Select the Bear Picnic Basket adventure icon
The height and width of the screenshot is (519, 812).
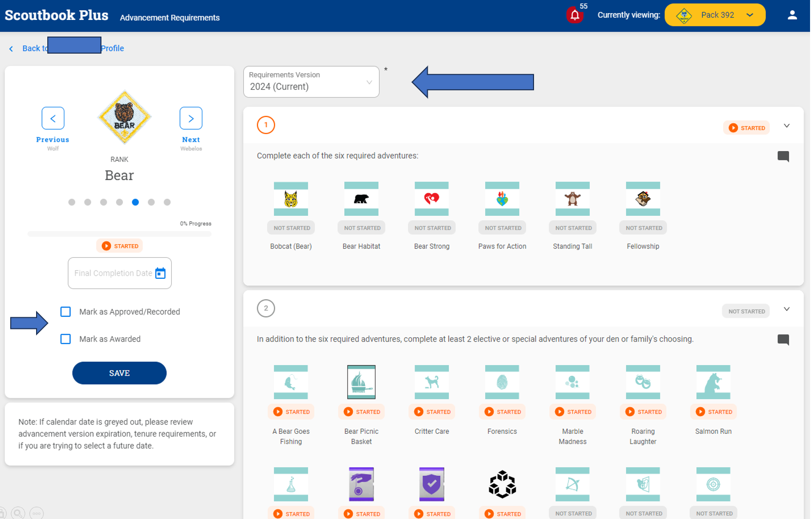tap(362, 383)
